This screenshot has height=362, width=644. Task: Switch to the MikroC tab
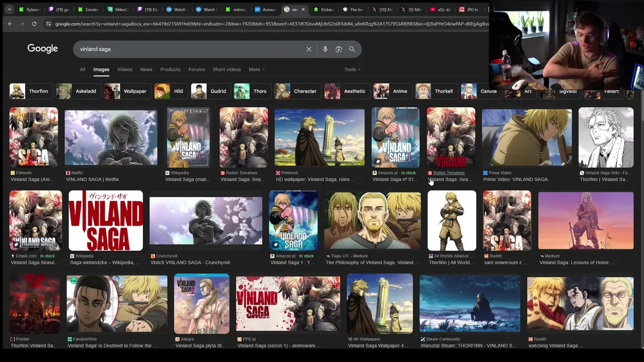coord(118,9)
